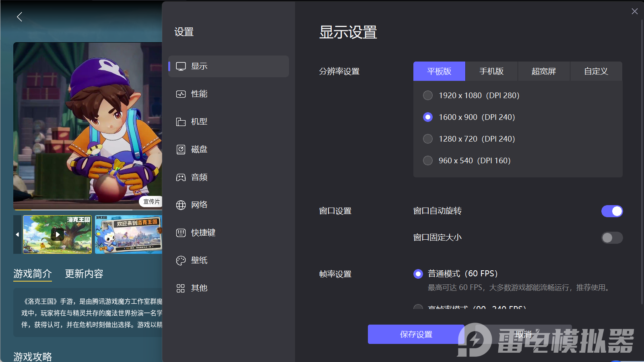This screenshot has height=362, width=644.
Task: Open the 游戏简介 tab
Action: point(33,274)
